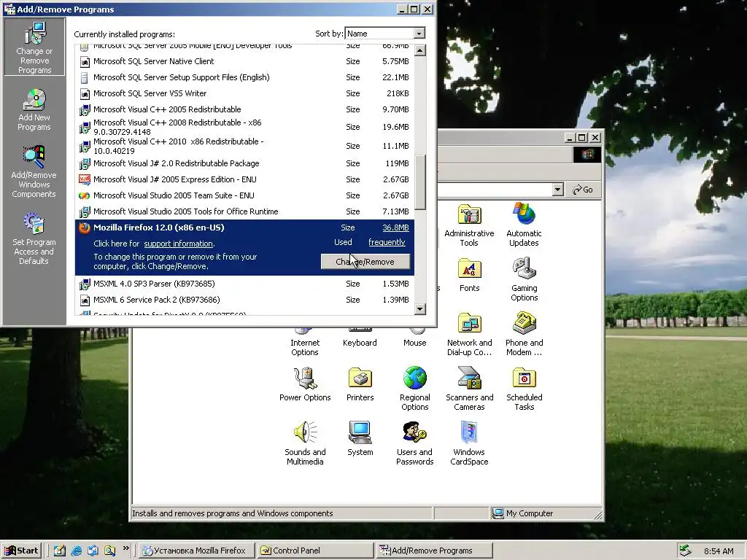The width and height of the screenshot is (747, 560).
Task: Click Visual Studio 2005 Team Suite icon
Action: 85,195
